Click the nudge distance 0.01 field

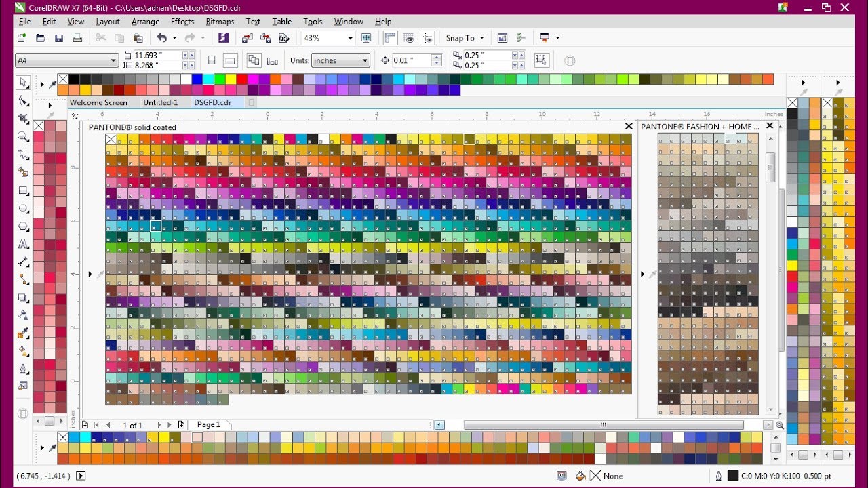click(x=411, y=60)
